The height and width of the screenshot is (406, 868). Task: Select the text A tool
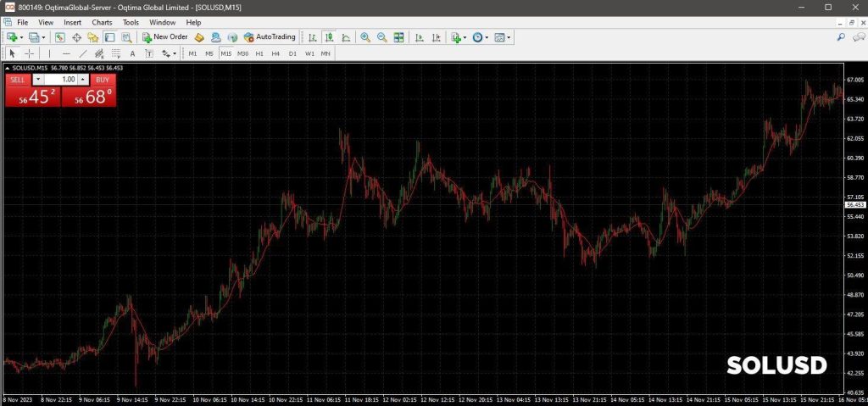click(x=132, y=53)
